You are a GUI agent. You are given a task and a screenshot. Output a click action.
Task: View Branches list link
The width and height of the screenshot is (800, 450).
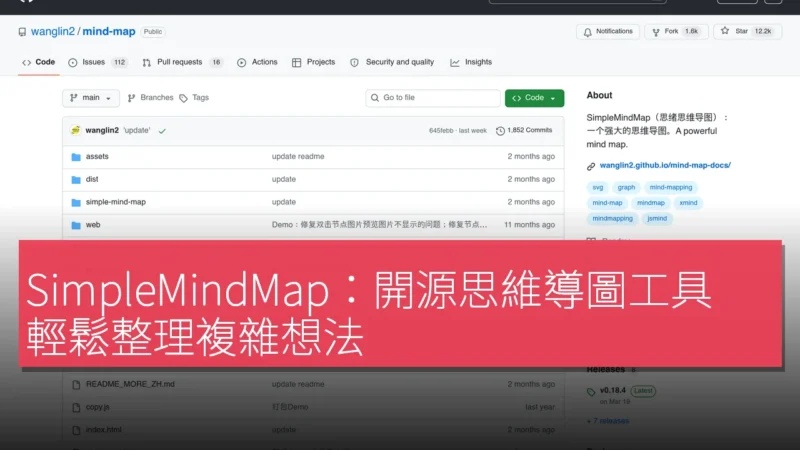pyautogui.click(x=151, y=98)
